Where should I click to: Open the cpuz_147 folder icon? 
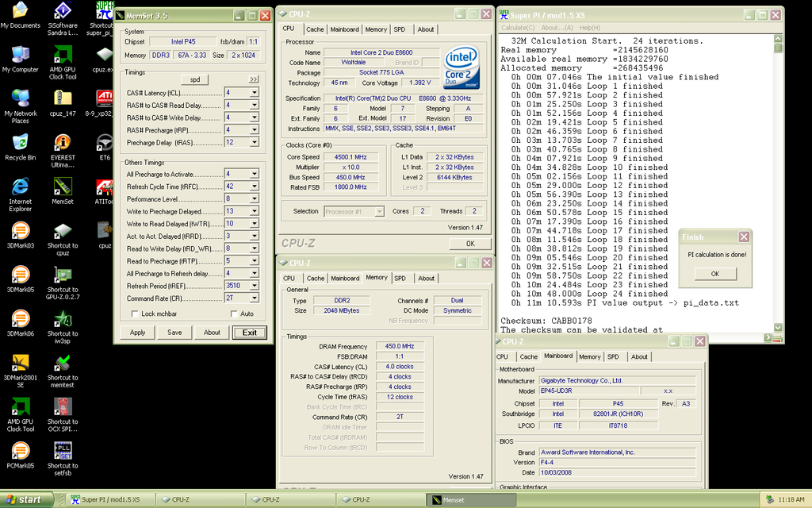(x=63, y=102)
